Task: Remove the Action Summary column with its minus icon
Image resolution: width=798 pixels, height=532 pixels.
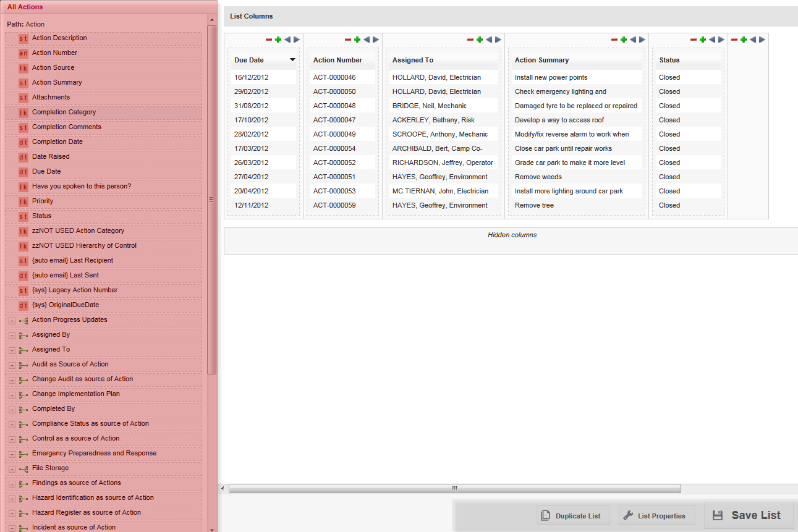Action: pyautogui.click(x=614, y=39)
